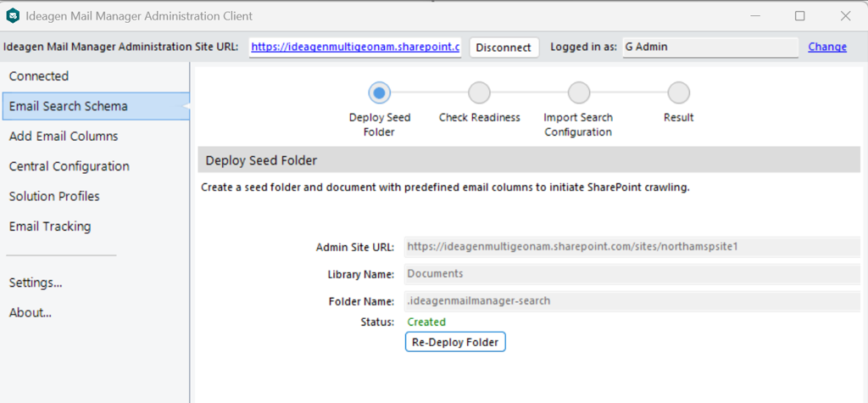The height and width of the screenshot is (403, 868).
Task: Click the Change link for logged-in user
Action: coord(827,48)
